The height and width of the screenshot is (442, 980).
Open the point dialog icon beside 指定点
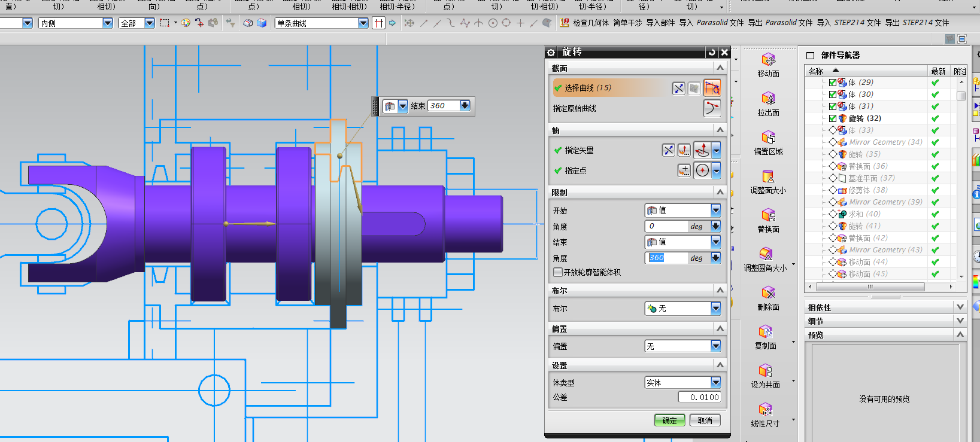coord(684,170)
